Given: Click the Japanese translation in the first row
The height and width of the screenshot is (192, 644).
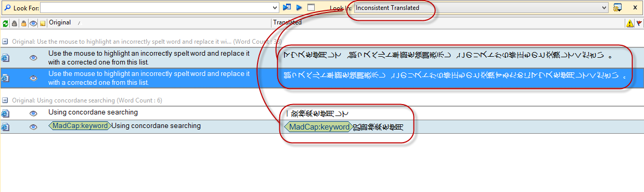Looking at the screenshot, I should (449, 55).
